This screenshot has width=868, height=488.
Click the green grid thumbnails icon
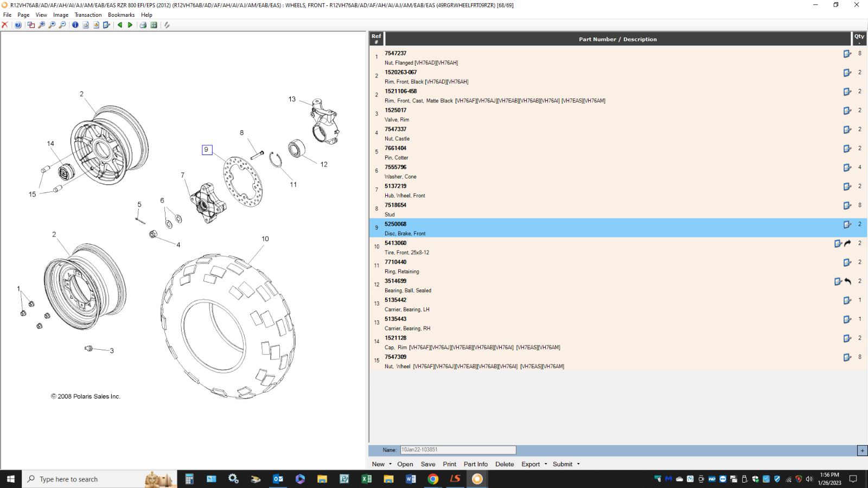coord(154,25)
